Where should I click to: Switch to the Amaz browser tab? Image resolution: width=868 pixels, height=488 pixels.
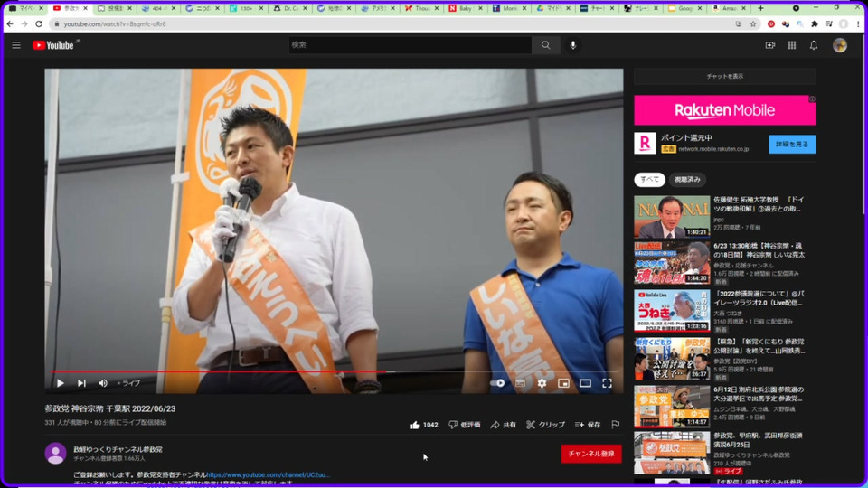(730, 8)
